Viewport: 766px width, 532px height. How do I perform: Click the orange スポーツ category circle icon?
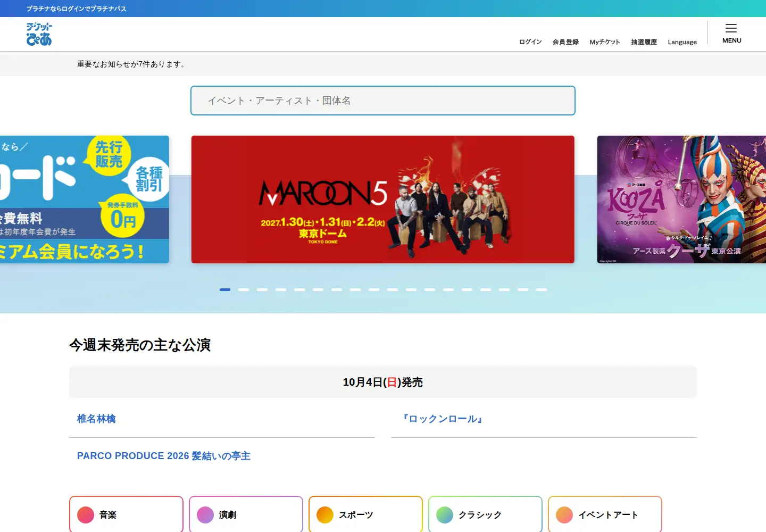click(325, 515)
